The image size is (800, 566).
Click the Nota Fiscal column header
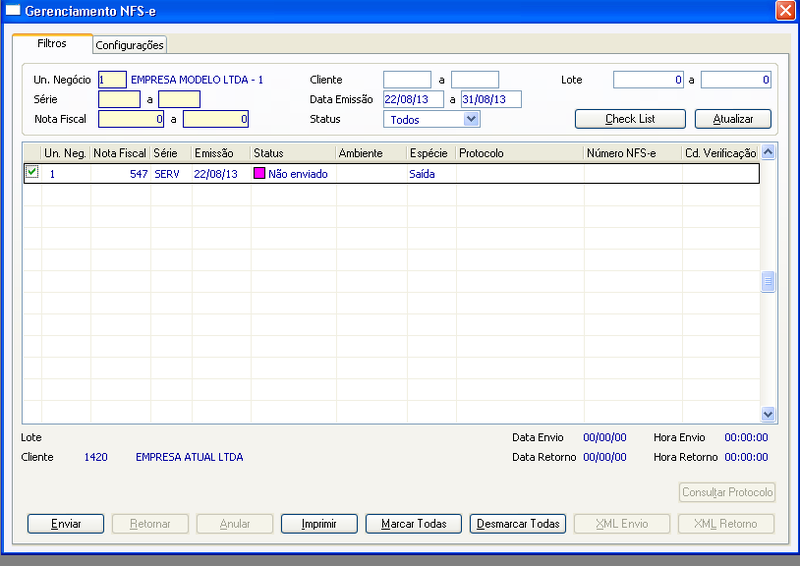point(120,153)
